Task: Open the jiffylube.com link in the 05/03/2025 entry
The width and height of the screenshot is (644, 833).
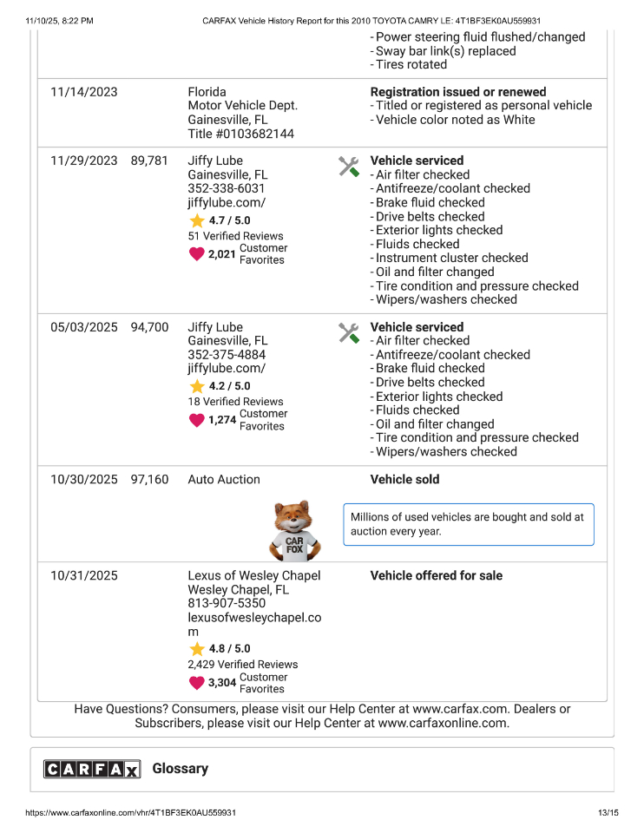Action: click(227, 368)
